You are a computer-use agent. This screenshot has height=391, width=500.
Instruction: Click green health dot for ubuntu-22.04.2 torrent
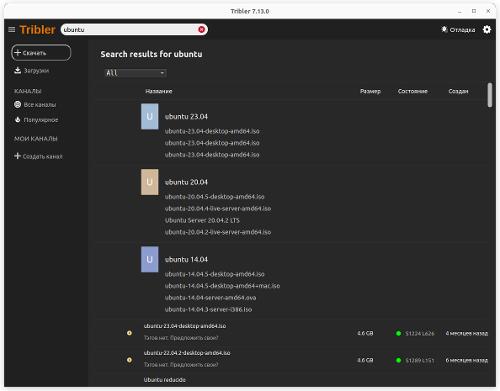tap(398, 360)
